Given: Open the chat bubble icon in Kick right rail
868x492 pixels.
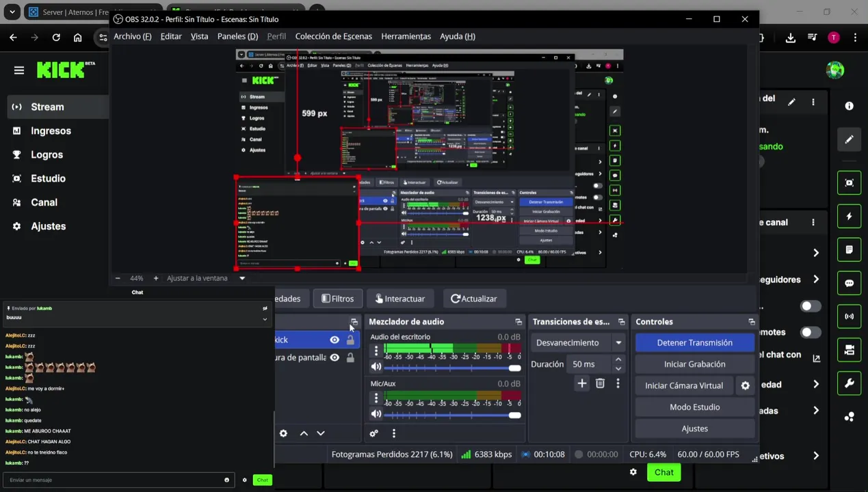Looking at the screenshot, I should pyautogui.click(x=849, y=283).
